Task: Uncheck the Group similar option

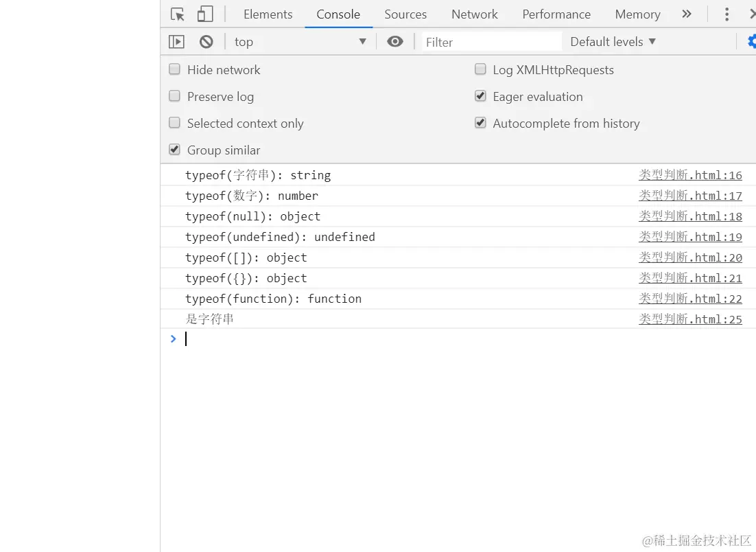Action: [174, 150]
